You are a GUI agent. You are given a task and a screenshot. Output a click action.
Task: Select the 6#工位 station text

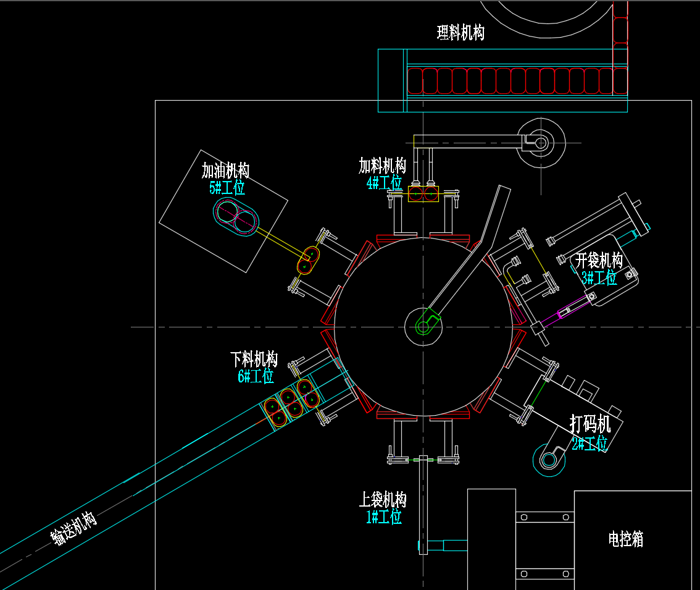[x=256, y=376]
